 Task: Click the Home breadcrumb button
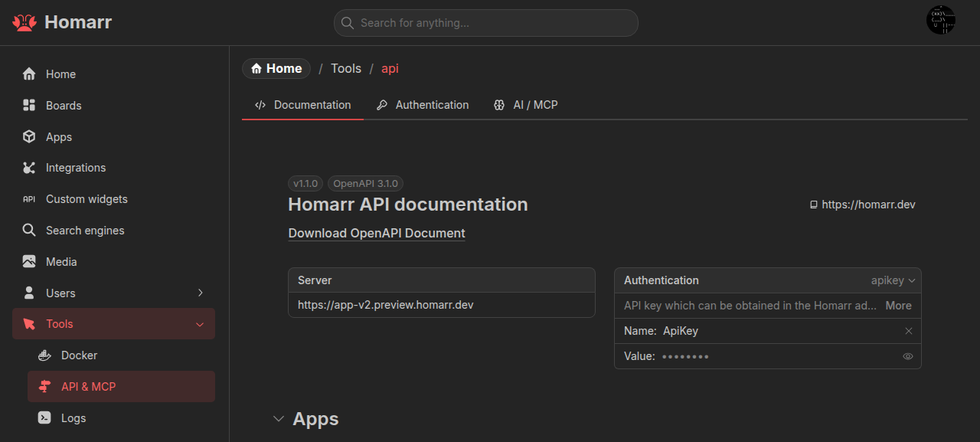[x=276, y=69]
